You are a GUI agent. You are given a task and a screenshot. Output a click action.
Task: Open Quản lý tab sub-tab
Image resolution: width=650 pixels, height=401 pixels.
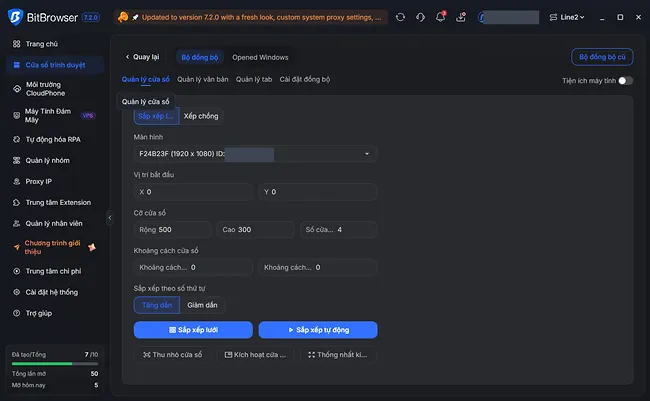[x=254, y=79]
